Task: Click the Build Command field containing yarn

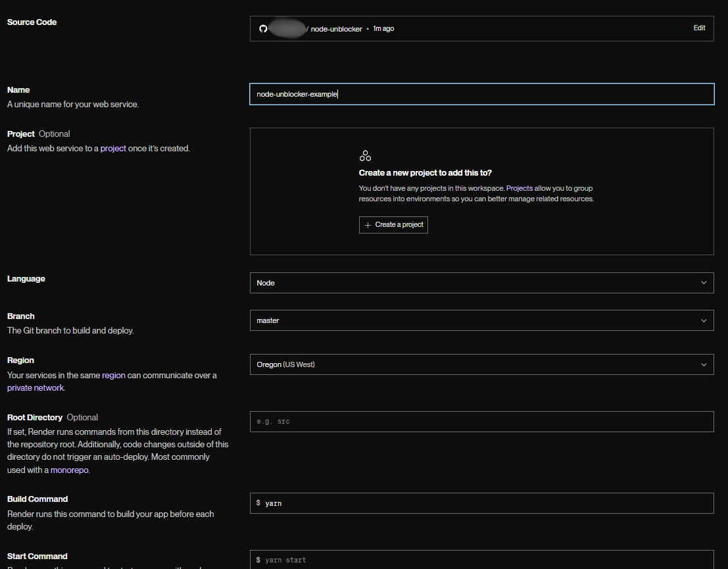Action: tap(482, 503)
